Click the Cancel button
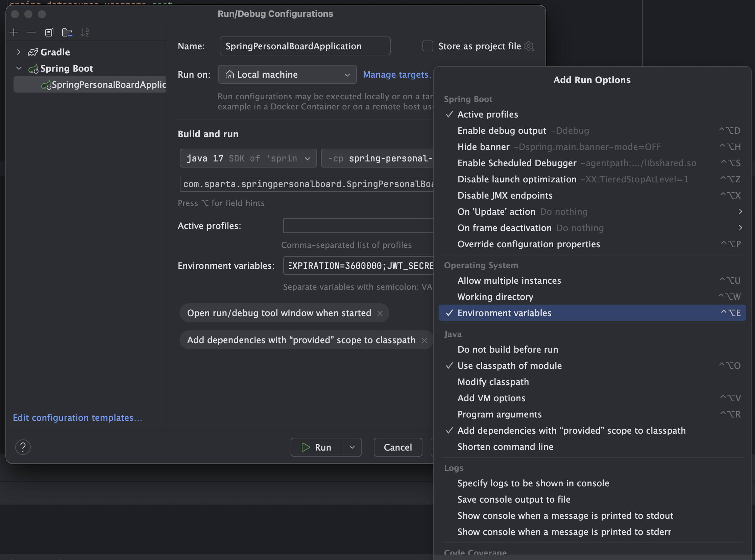The height and width of the screenshot is (560, 755). [397, 448]
